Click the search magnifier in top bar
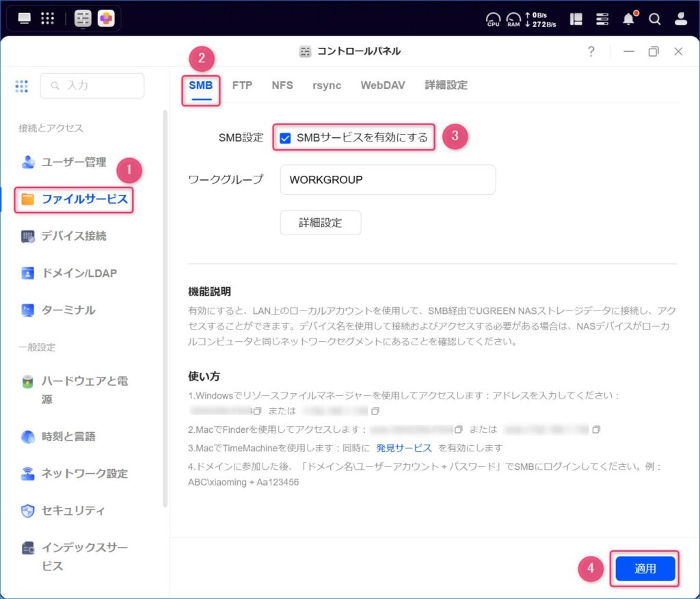The image size is (700, 599). (654, 19)
